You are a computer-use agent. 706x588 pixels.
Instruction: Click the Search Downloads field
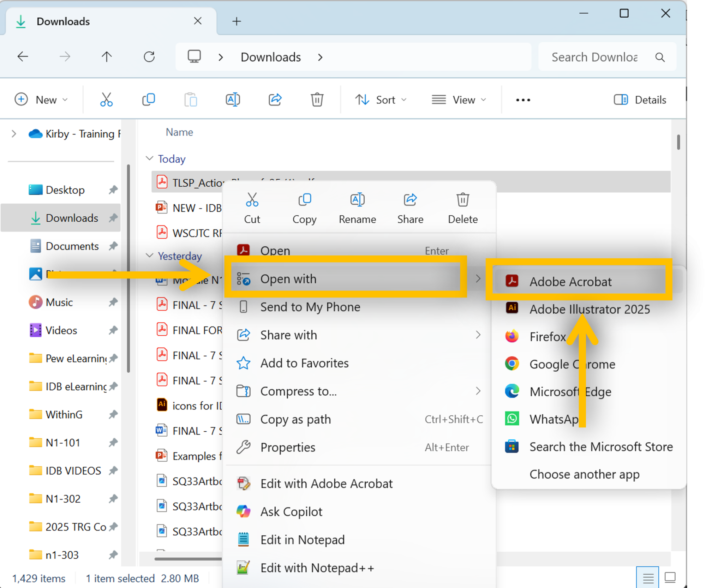point(595,57)
